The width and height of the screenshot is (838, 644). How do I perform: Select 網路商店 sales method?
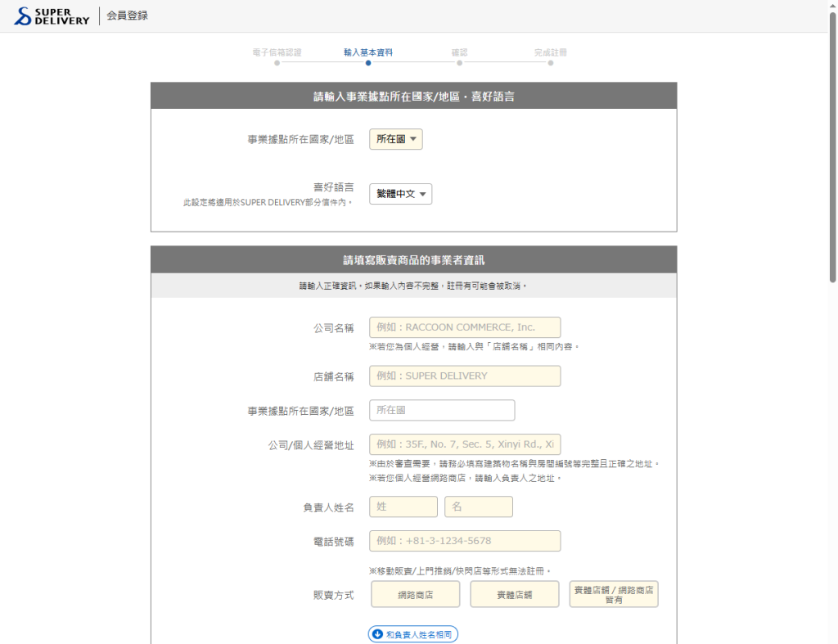(x=415, y=594)
